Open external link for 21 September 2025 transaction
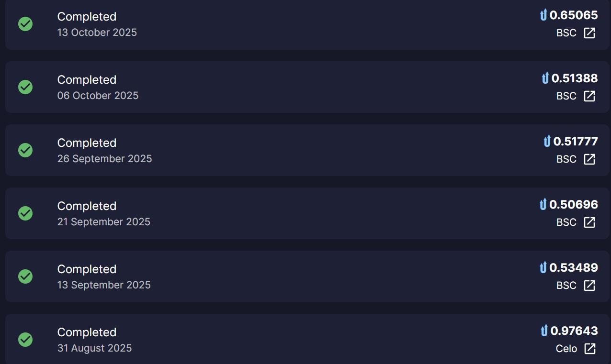The height and width of the screenshot is (364, 611). [589, 222]
